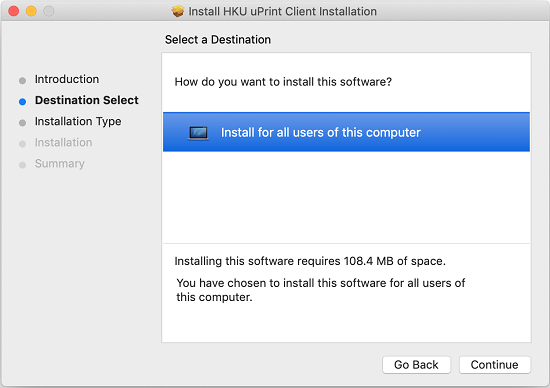Click the Summary step bullet
This screenshot has width=550, height=388.
pos(22,165)
